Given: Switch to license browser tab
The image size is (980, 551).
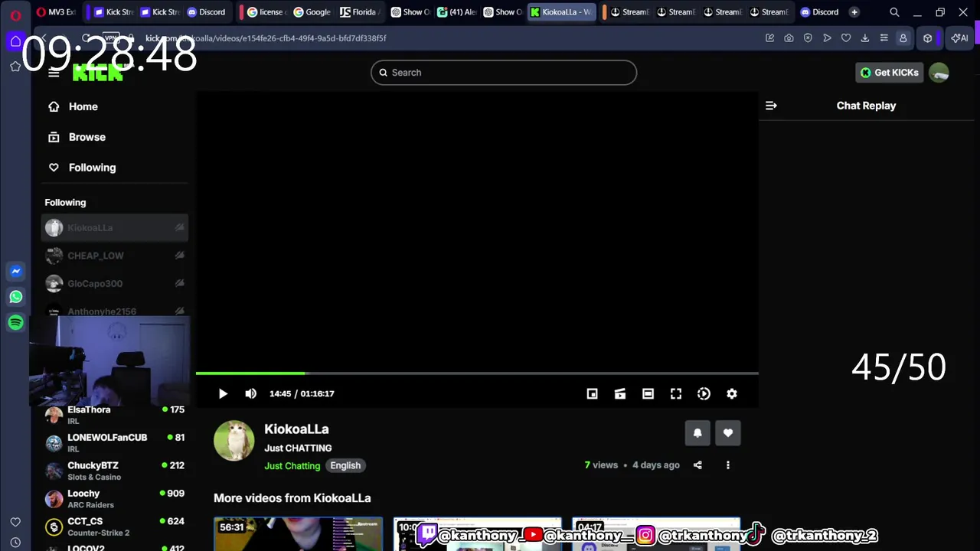Looking at the screenshot, I should (x=266, y=12).
